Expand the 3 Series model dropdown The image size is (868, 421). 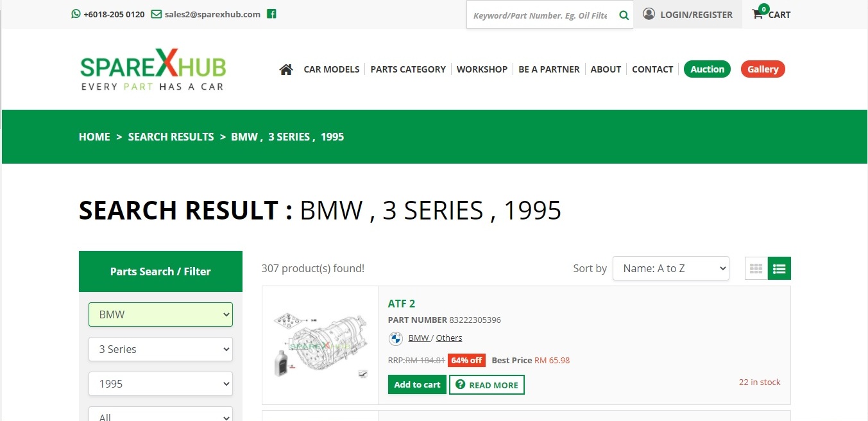point(160,349)
